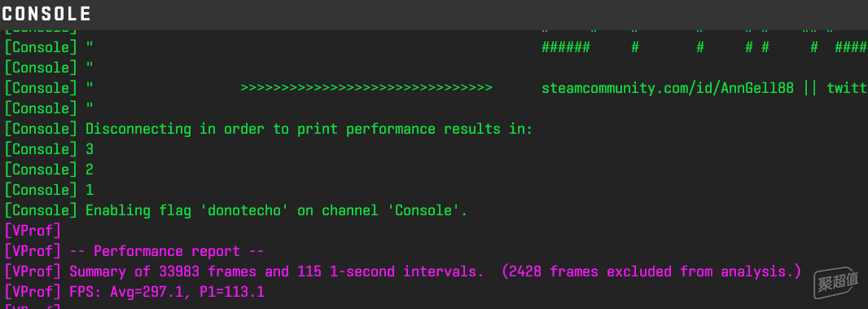
Task: Click the countdown line showing 3
Action: (49, 149)
